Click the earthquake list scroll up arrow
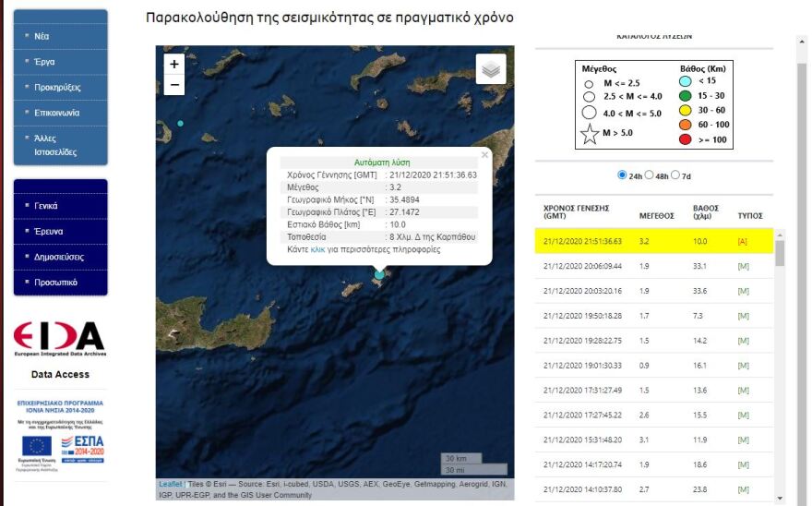Viewport: 812px width, 506px height. (x=780, y=235)
